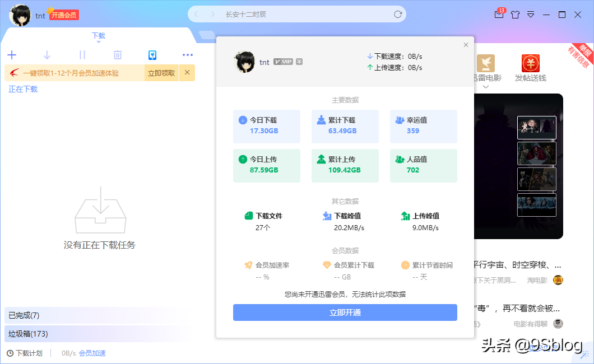The image size is (594, 364).
Task: Open 下载计划 in the status bar
Action: click(x=25, y=353)
